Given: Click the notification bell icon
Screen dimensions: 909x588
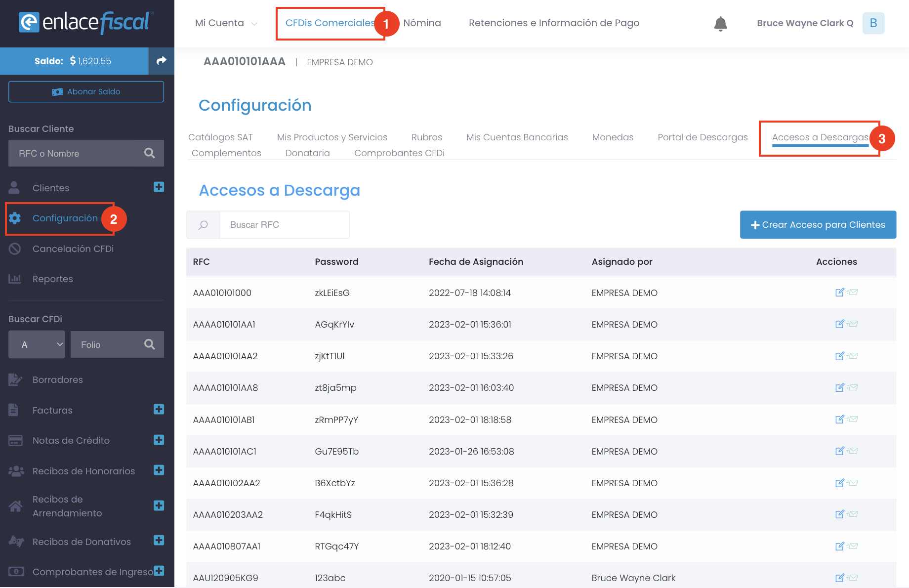Looking at the screenshot, I should tap(720, 23).
